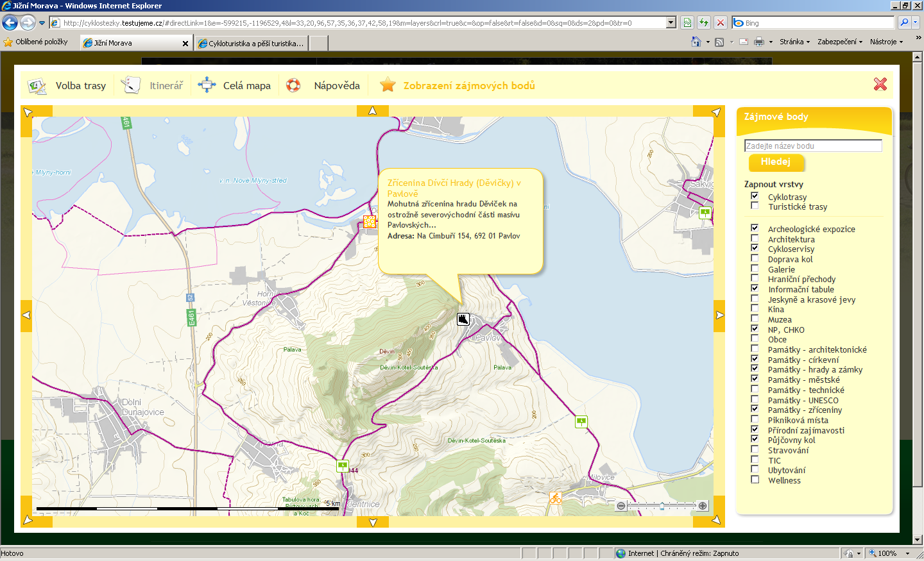
Task: Open the recent pages dropdown arrow
Action: pos(42,22)
